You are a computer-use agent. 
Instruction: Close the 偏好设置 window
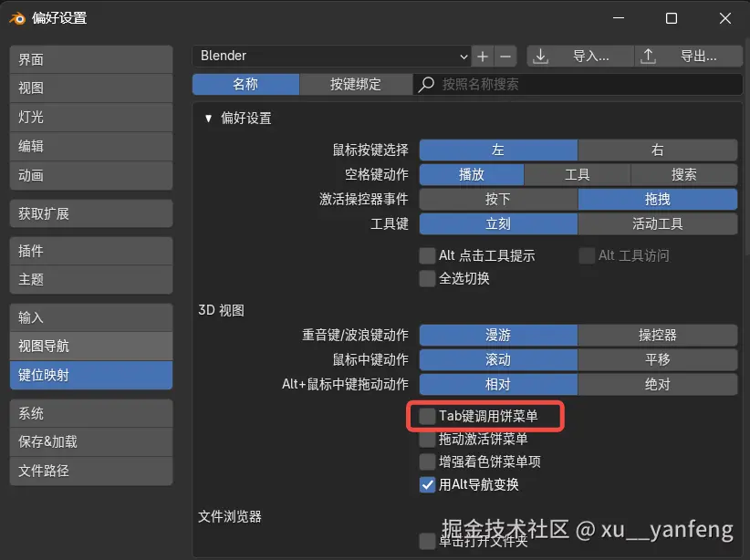click(x=725, y=18)
